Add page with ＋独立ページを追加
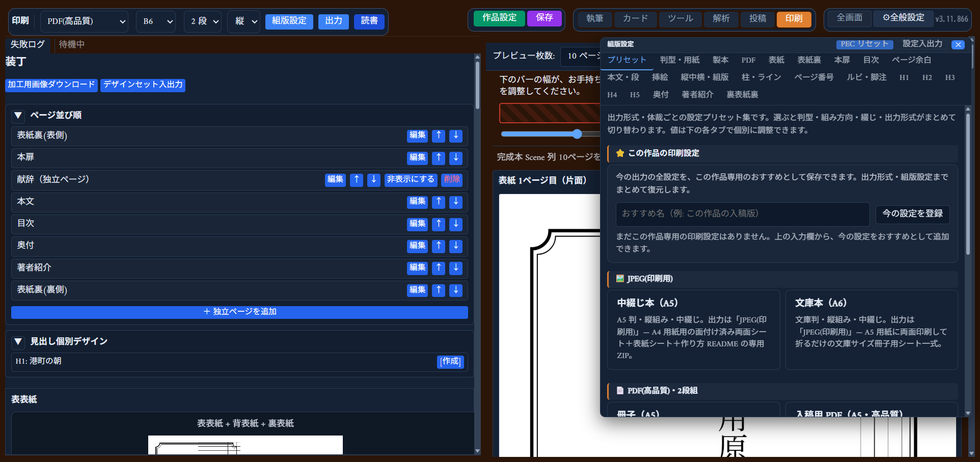The height and width of the screenshot is (462, 980). coord(239,312)
